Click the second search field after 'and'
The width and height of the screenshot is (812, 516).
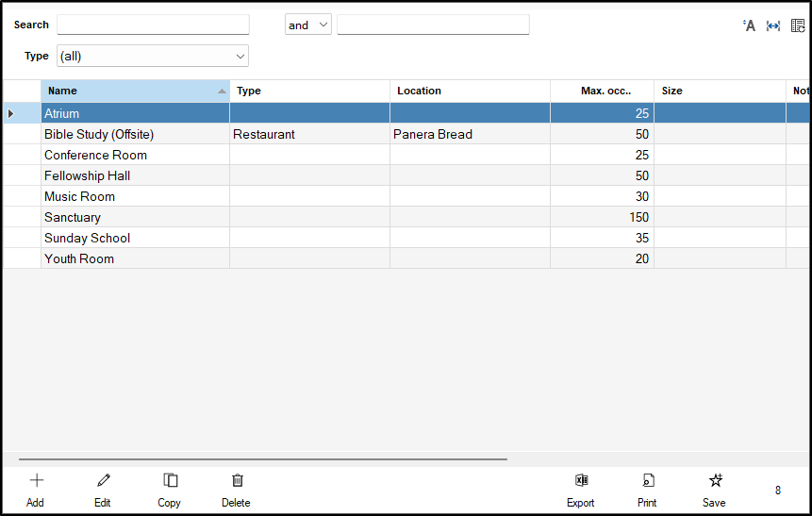(x=433, y=25)
